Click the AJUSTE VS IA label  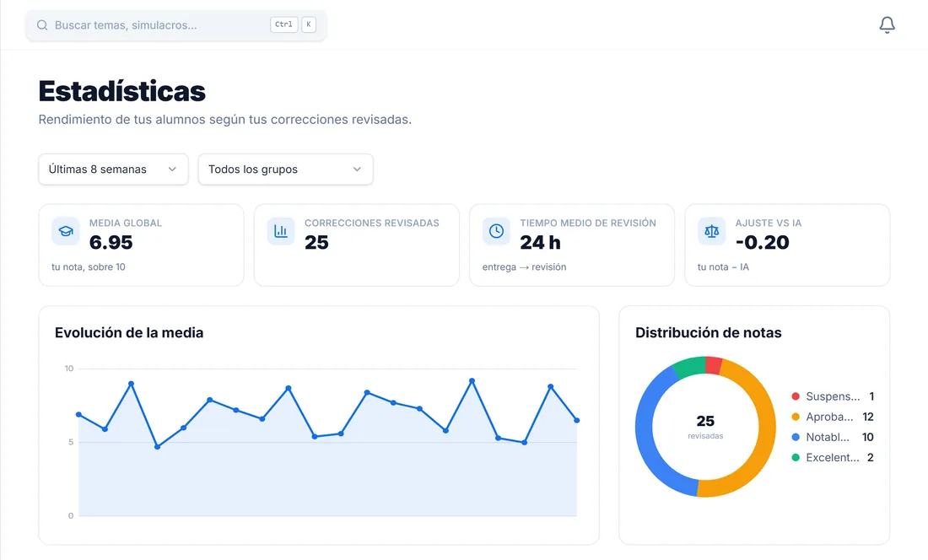(x=769, y=223)
